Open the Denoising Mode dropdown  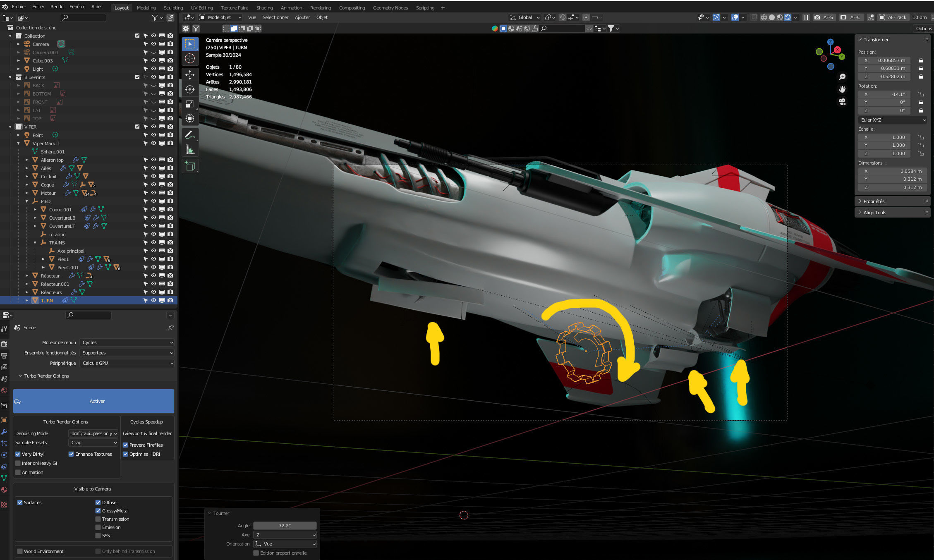(x=93, y=433)
